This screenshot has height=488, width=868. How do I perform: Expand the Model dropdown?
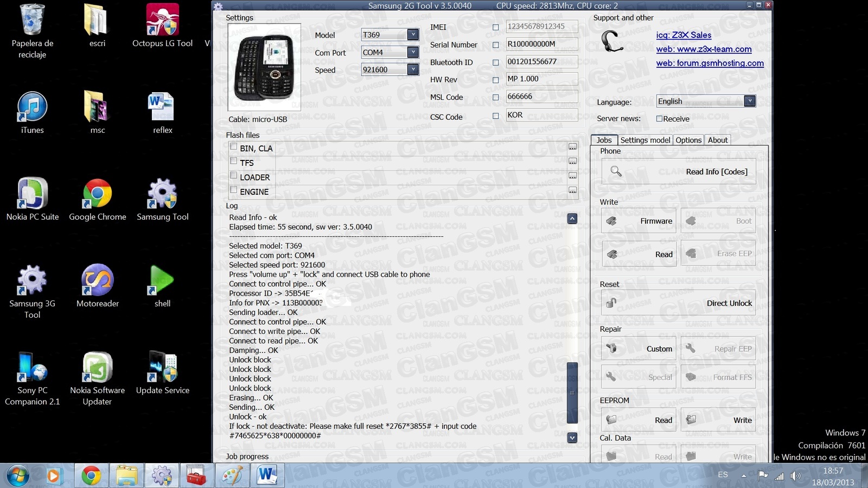[413, 35]
